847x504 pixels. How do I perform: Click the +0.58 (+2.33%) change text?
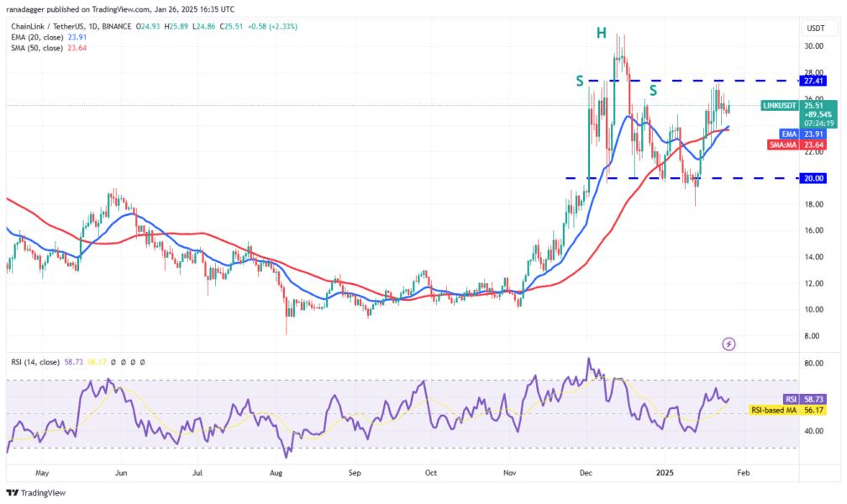(x=273, y=27)
